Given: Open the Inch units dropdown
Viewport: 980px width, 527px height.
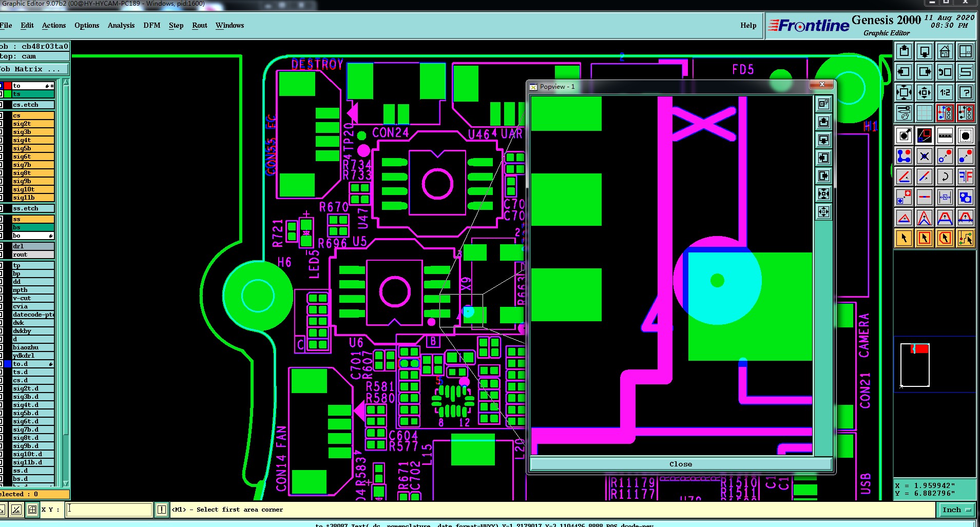Looking at the screenshot, I should pos(956,510).
